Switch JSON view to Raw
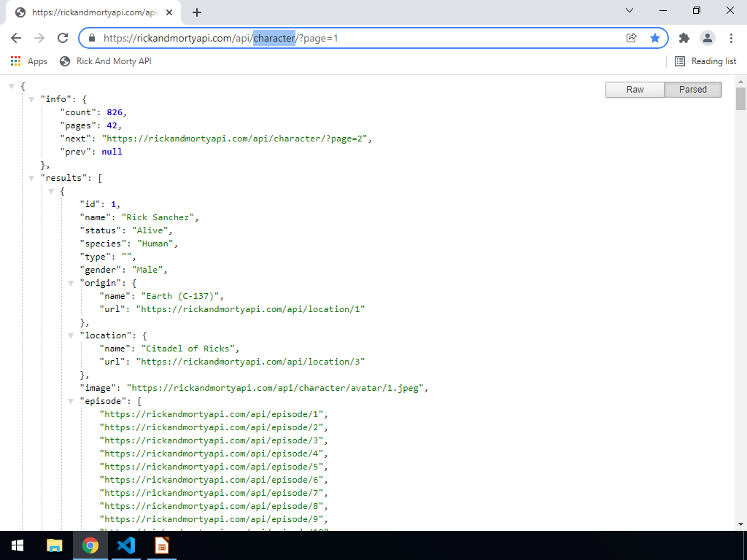747x560 pixels. (635, 90)
